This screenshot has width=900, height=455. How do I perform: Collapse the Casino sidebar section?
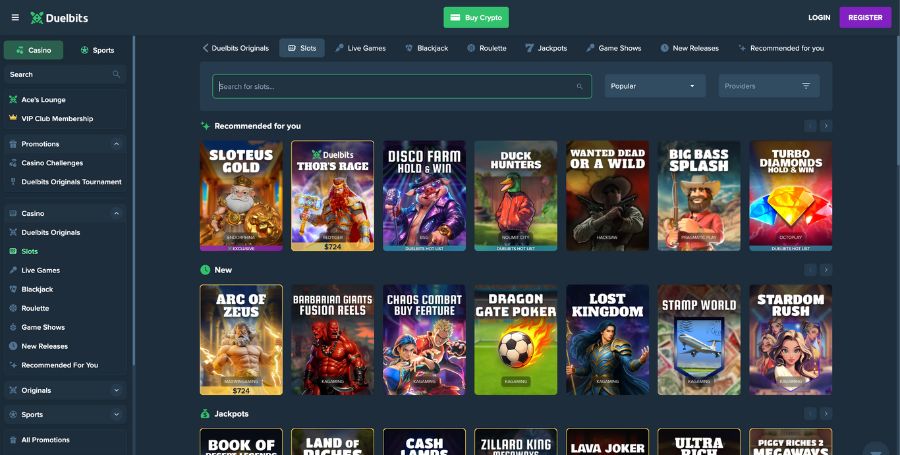point(117,213)
